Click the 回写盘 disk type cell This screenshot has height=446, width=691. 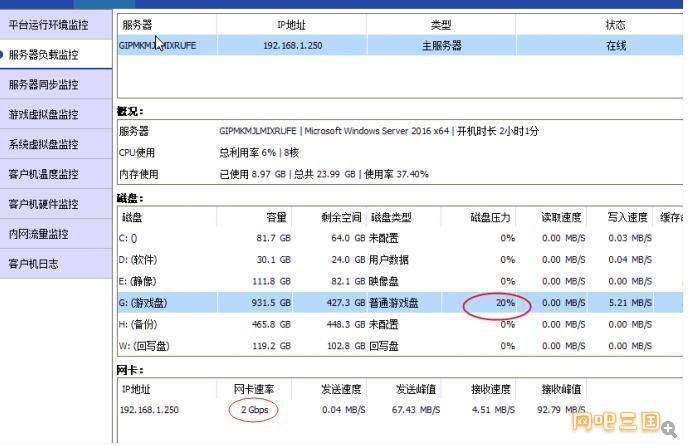(x=383, y=346)
